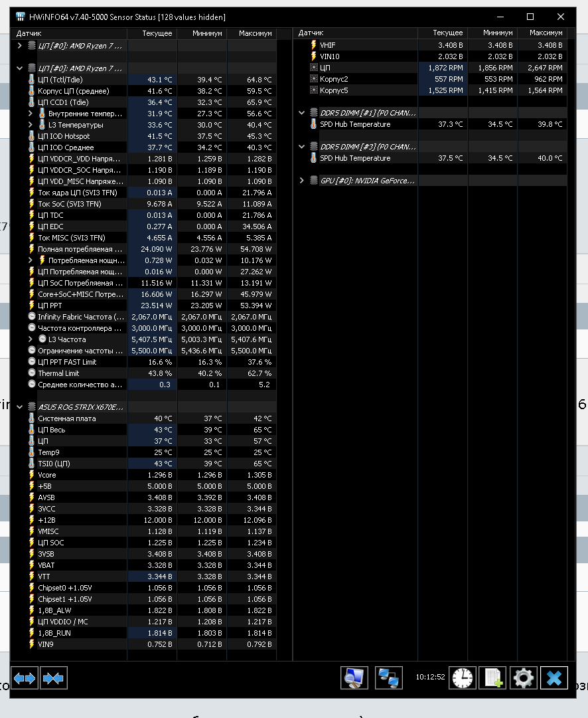Click the HWiNFO64 title bar app icon

(x=20, y=17)
